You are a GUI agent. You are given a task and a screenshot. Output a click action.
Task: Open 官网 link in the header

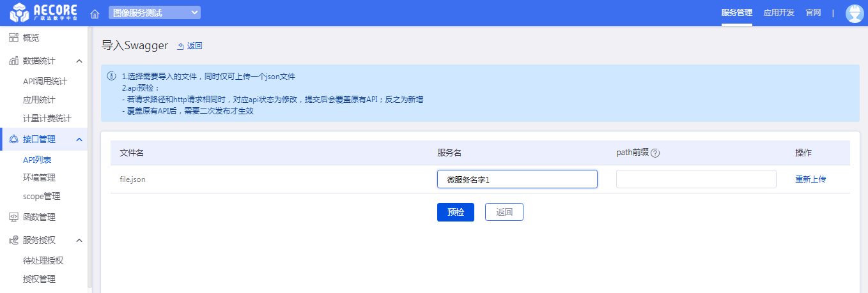point(813,13)
